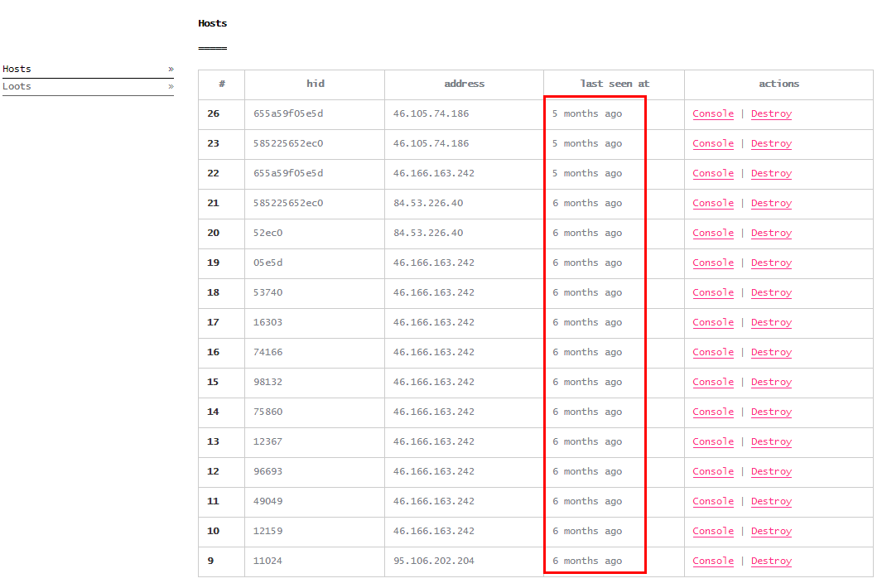Open the Loots sidebar menu item
The image size is (882, 588).
tap(88, 87)
